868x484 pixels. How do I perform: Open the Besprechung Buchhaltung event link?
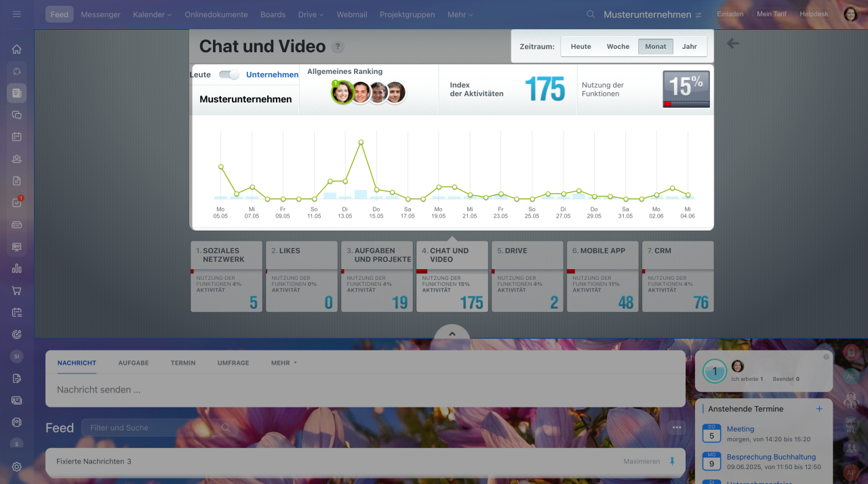click(x=771, y=457)
